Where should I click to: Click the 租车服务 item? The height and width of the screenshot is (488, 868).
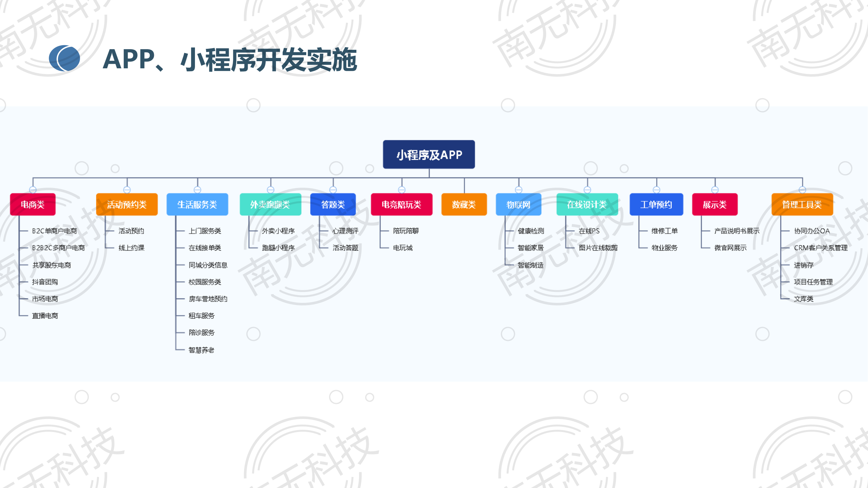pyautogui.click(x=201, y=316)
